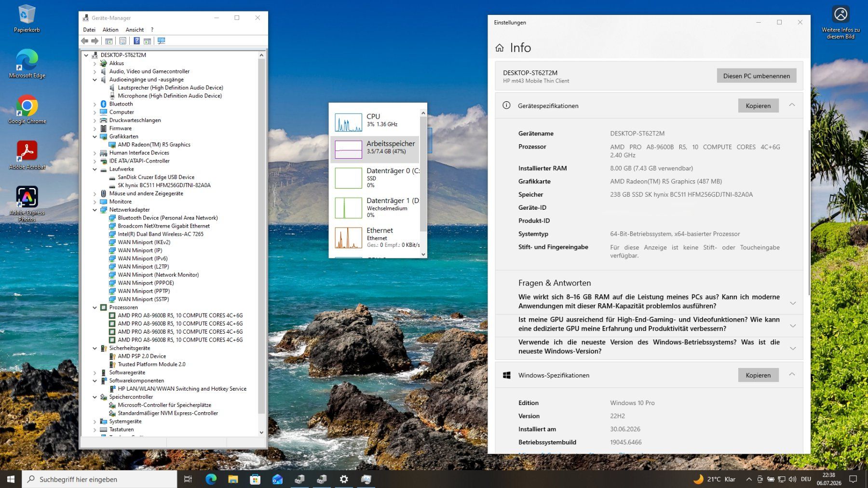The height and width of the screenshot is (488, 868).
Task: Collapse the Prozessoren tree node
Action: (95, 308)
